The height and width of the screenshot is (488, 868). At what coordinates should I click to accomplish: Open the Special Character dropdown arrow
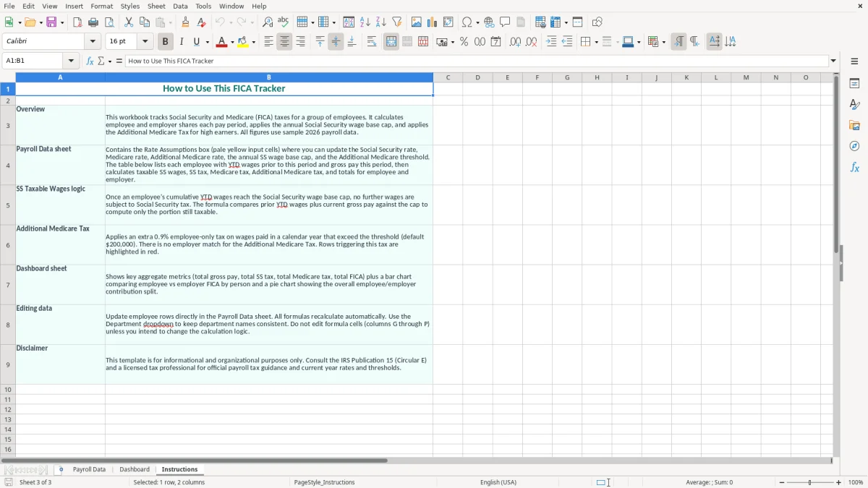(x=477, y=22)
